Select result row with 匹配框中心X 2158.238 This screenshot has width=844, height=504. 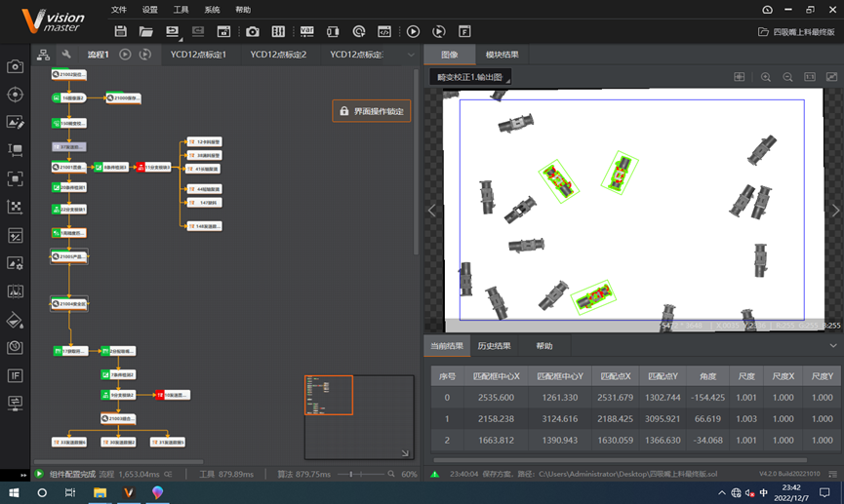click(x=635, y=418)
